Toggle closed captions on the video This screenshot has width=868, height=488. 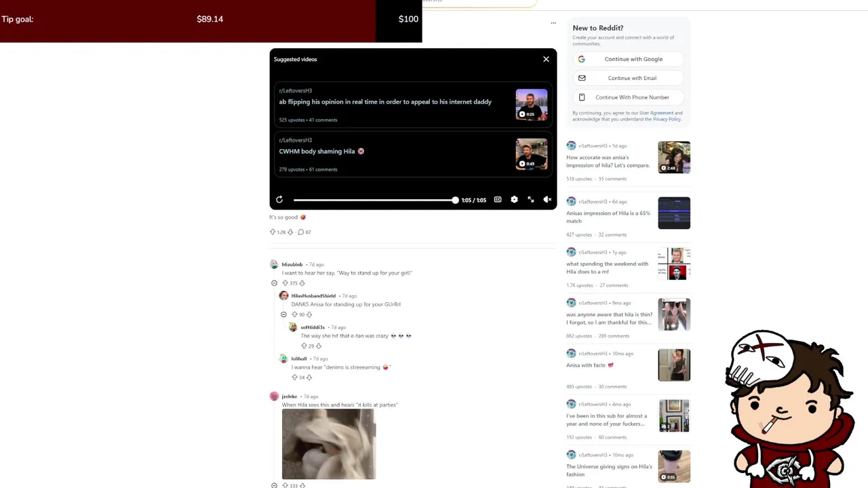tap(498, 200)
